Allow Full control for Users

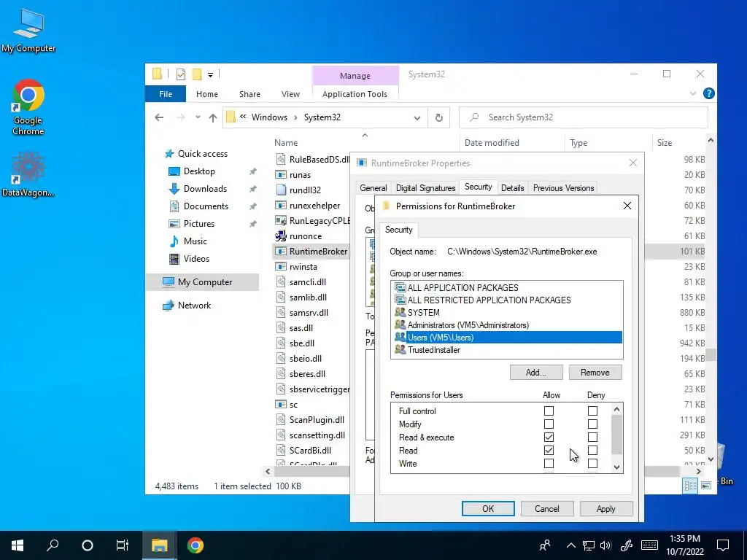[x=549, y=411]
